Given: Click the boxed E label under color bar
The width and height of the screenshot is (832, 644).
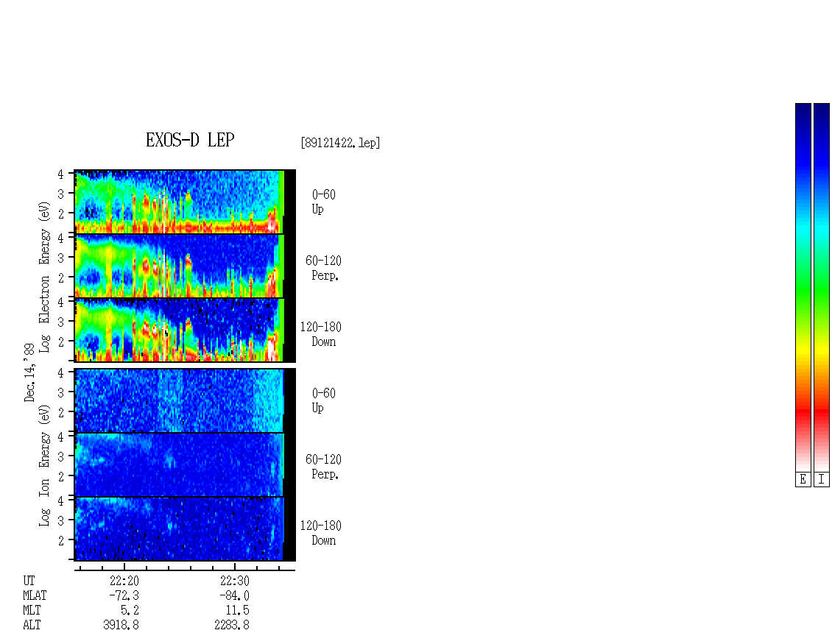Looking at the screenshot, I should click(x=803, y=480).
